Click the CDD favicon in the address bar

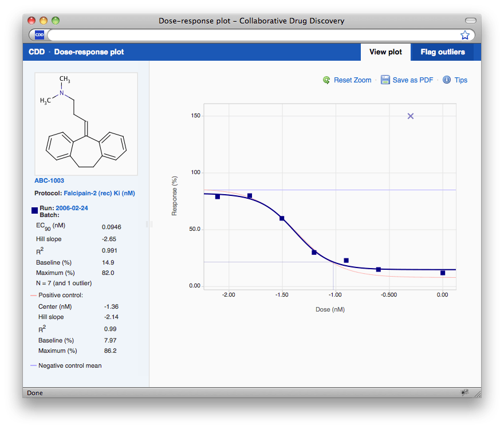click(38, 34)
